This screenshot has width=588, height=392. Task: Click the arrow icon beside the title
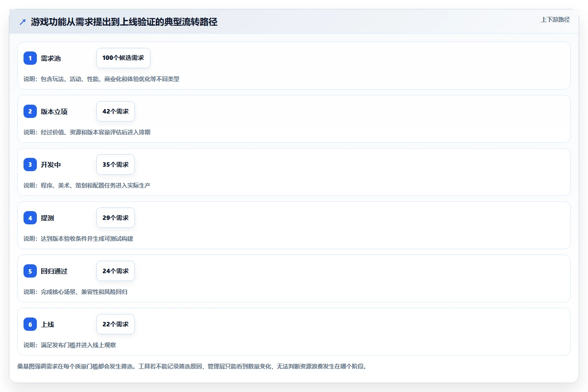23,22
